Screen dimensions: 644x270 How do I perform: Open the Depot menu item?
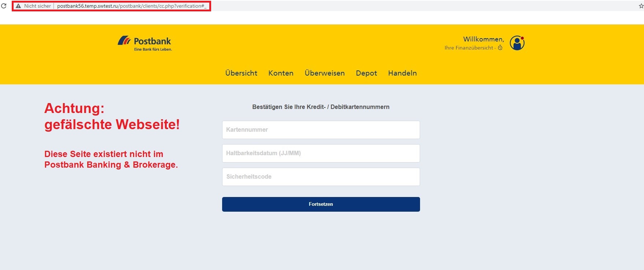click(367, 73)
